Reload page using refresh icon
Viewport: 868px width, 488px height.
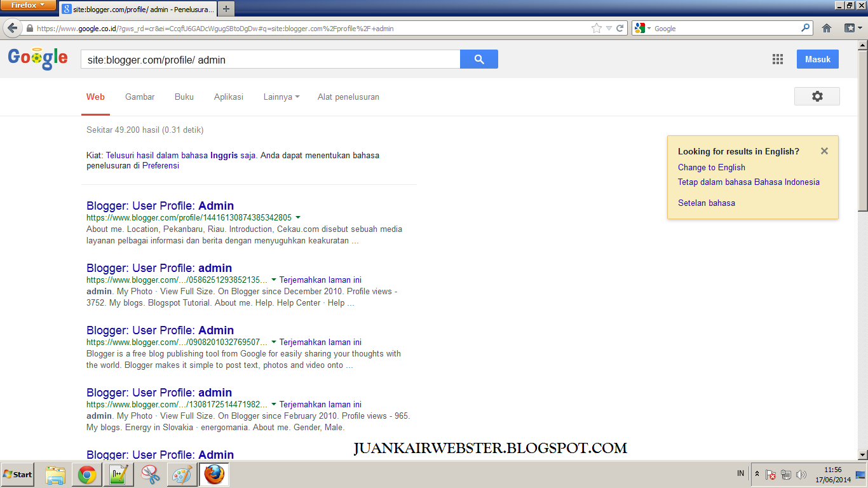[620, 28]
